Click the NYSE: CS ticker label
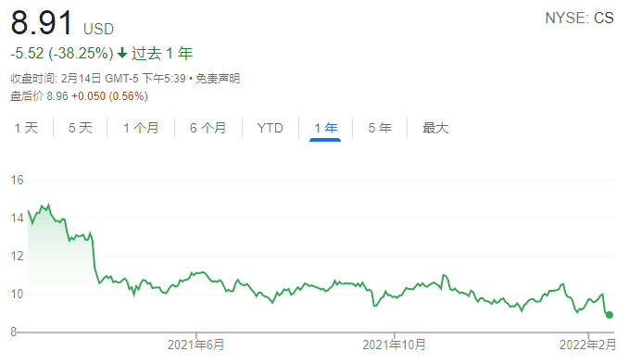Screen dimensions: 641x364 pyautogui.click(x=579, y=18)
